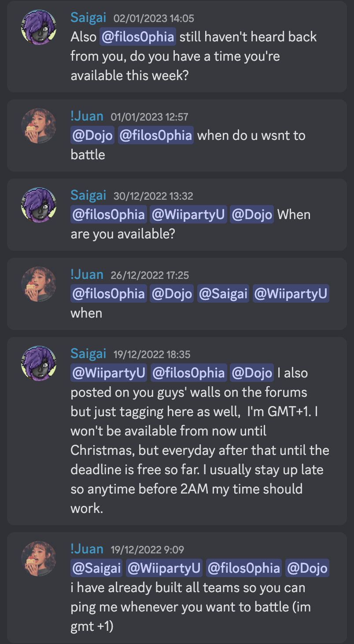Click @Dojo mention in the 30/12/2022 message
This screenshot has width=354, height=644.
(x=252, y=215)
